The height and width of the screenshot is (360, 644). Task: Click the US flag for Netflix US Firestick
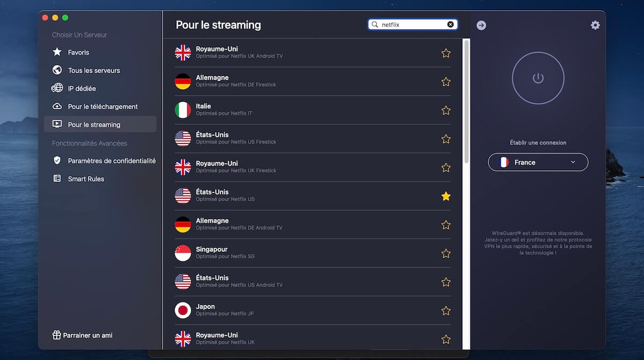click(x=183, y=139)
